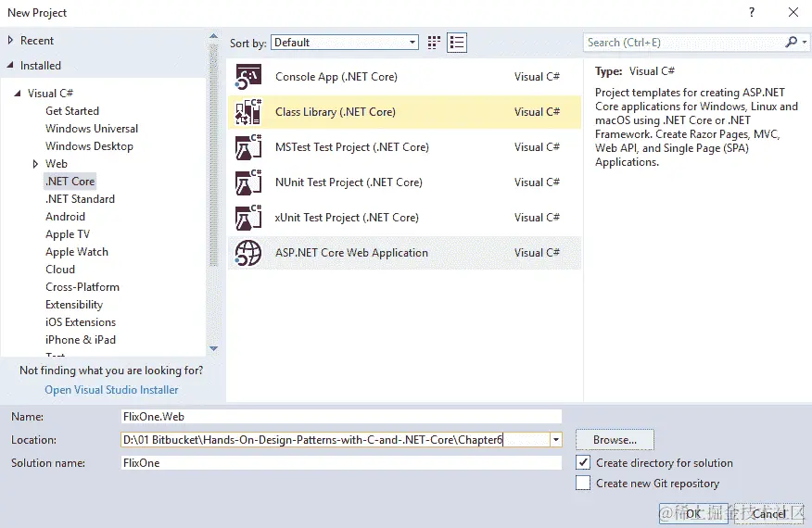Screen dimensions: 812x528
Task: Click the Solution name field
Action: tap(341, 462)
